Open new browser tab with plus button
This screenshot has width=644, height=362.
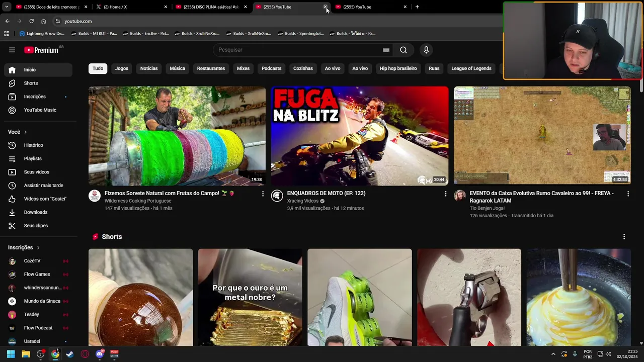(417, 7)
